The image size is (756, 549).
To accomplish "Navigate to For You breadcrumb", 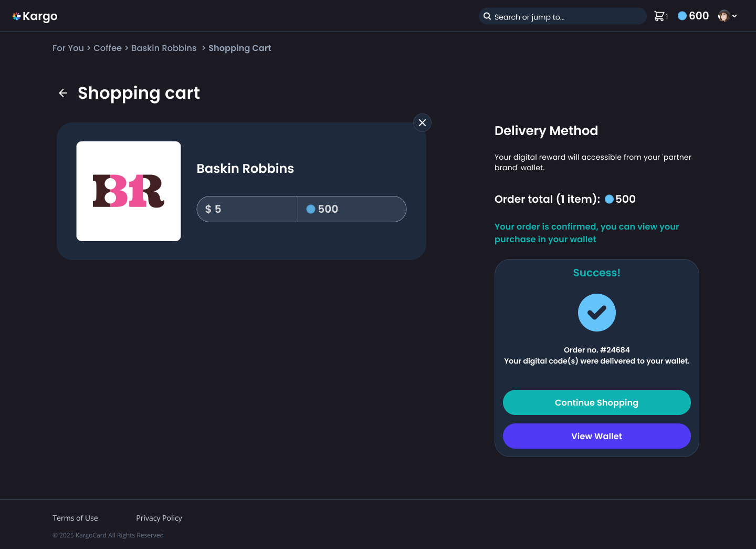I will coord(68,48).
